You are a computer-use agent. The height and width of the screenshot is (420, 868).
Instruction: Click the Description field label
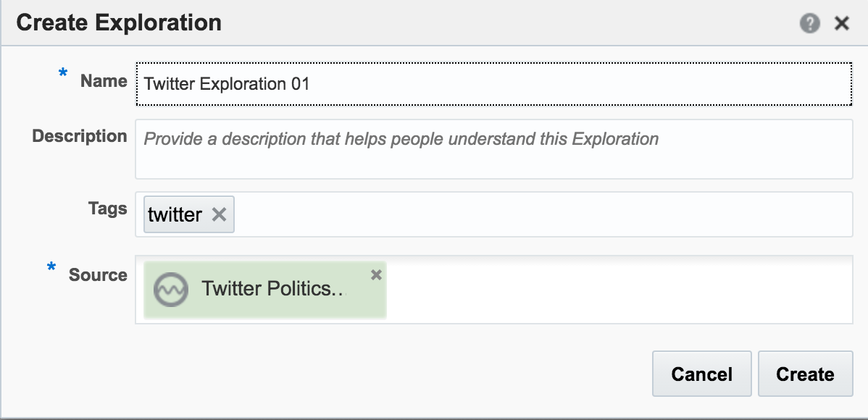click(80, 136)
